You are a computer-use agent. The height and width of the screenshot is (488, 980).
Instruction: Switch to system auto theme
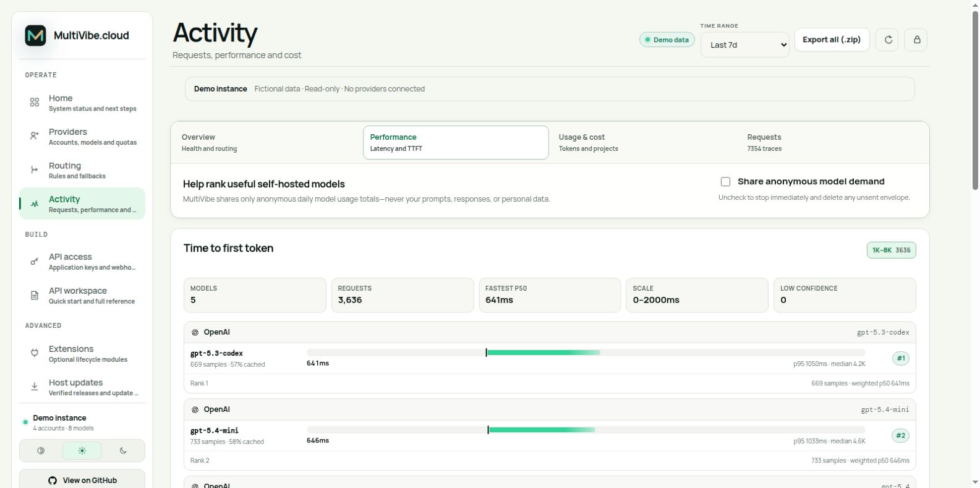click(x=41, y=451)
